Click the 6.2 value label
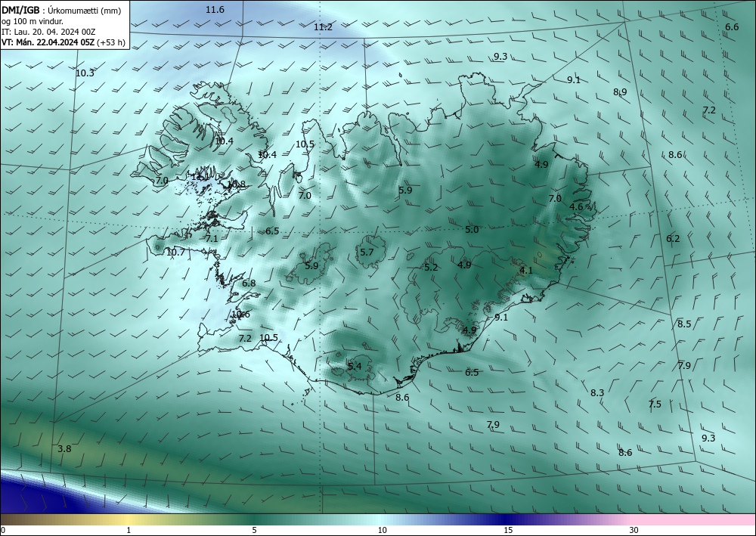Image resolution: width=756 pixels, height=536 pixels. pos(673,239)
